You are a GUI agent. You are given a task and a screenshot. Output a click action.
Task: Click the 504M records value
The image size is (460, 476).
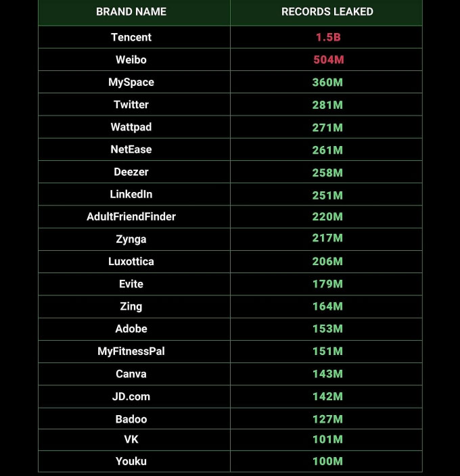[x=328, y=59]
